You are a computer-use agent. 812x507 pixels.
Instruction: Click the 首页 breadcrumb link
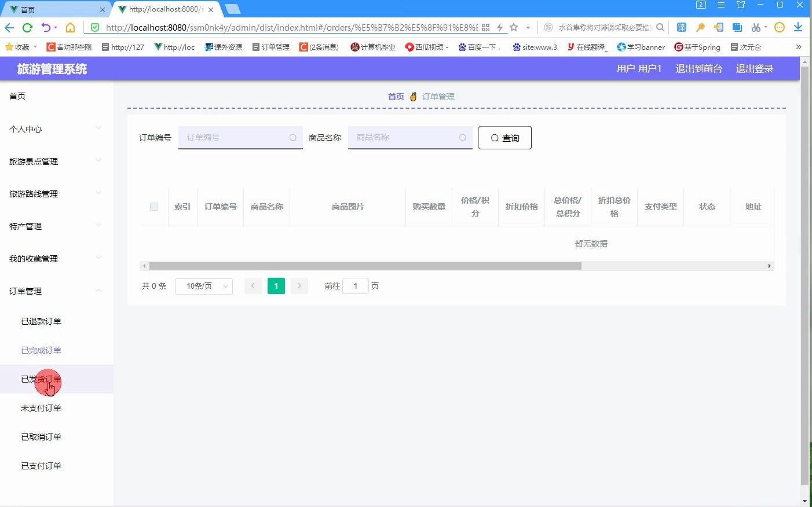pyautogui.click(x=396, y=97)
